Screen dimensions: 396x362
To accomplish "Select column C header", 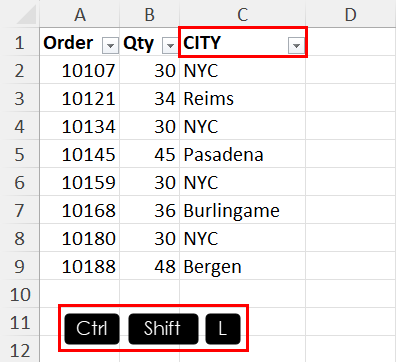I will tap(243, 14).
